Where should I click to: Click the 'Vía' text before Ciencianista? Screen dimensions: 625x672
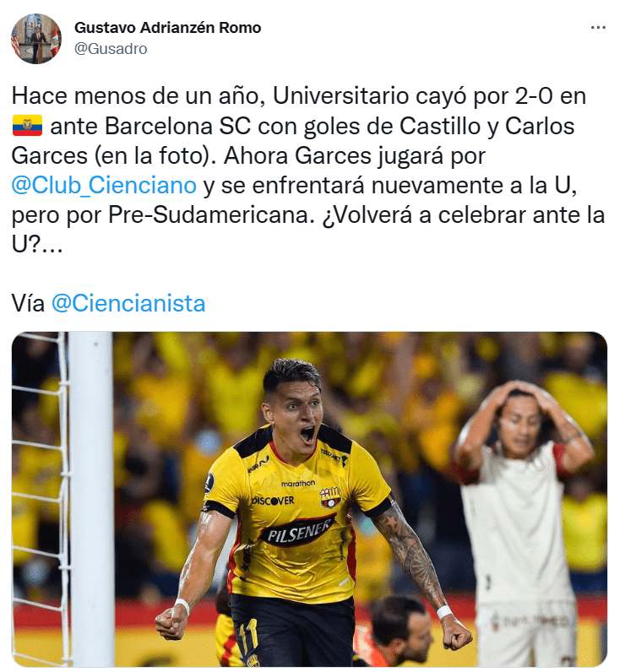[28, 303]
